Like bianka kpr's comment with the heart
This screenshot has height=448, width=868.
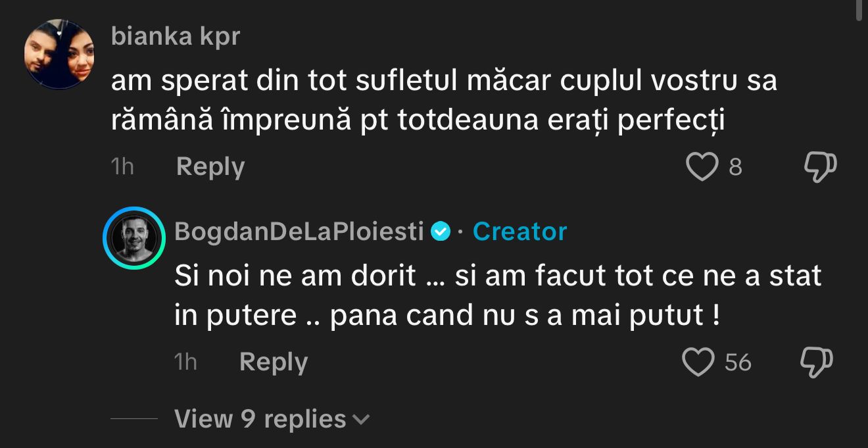pyautogui.click(x=702, y=167)
